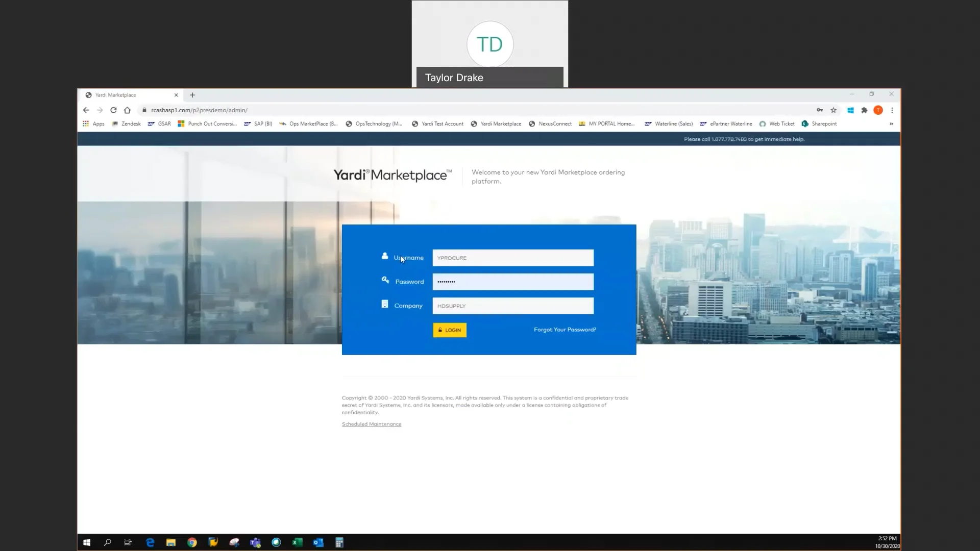The image size is (980, 551).
Task: Open Microsoft Teams from the taskbar
Action: coord(255,542)
